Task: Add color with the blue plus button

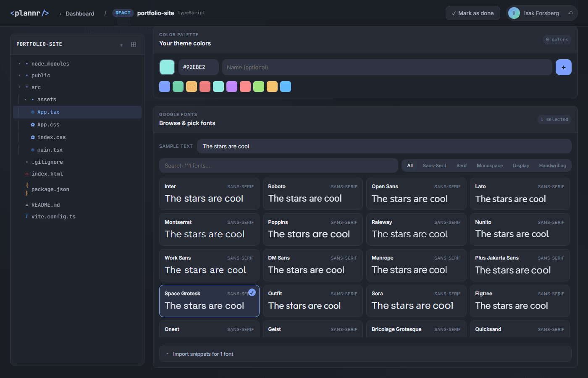Action: pyautogui.click(x=564, y=67)
